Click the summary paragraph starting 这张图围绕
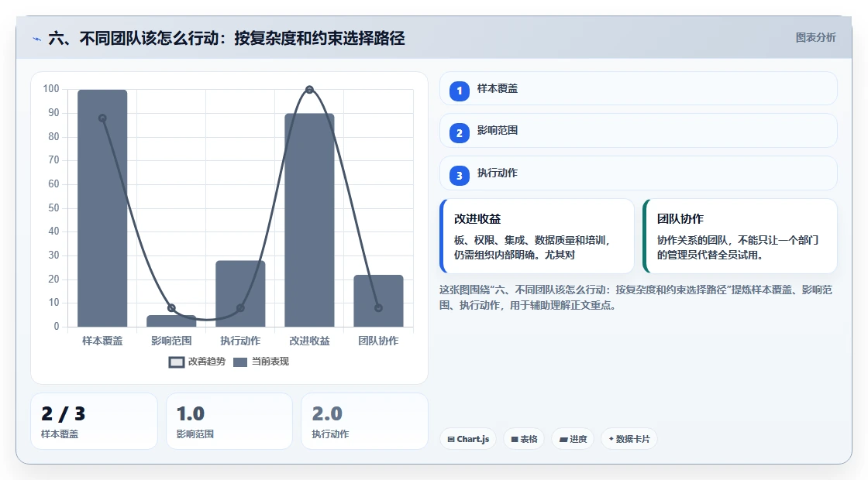The image size is (868, 480). tap(636, 297)
